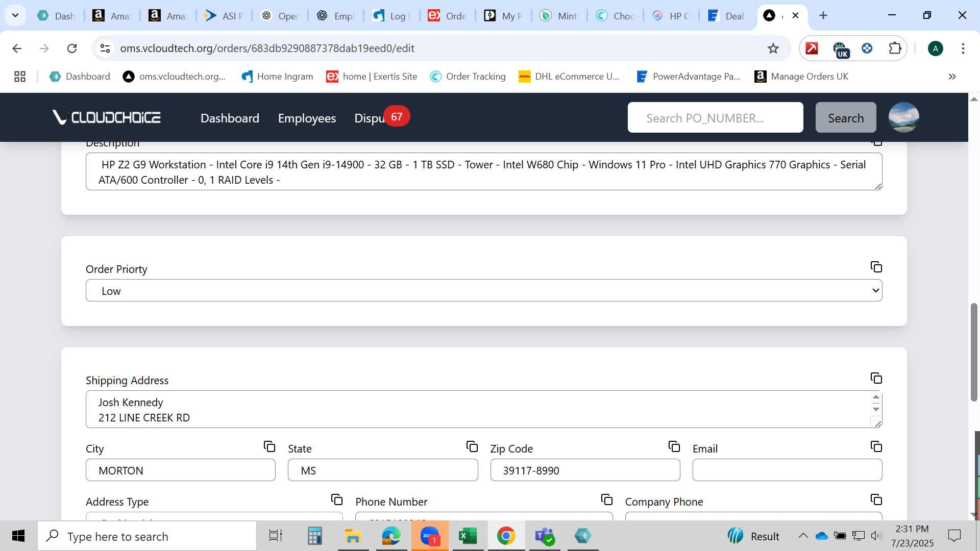Open the Chrome extensions puzzle icon
The image size is (980, 551).
(x=895, y=48)
